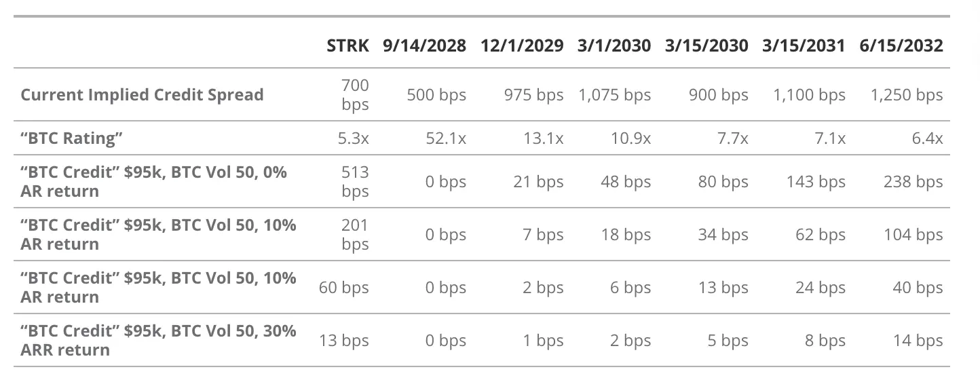Select the 3/15/2030 column header
The image size is (980, 380).
click(x=706, y=45)
